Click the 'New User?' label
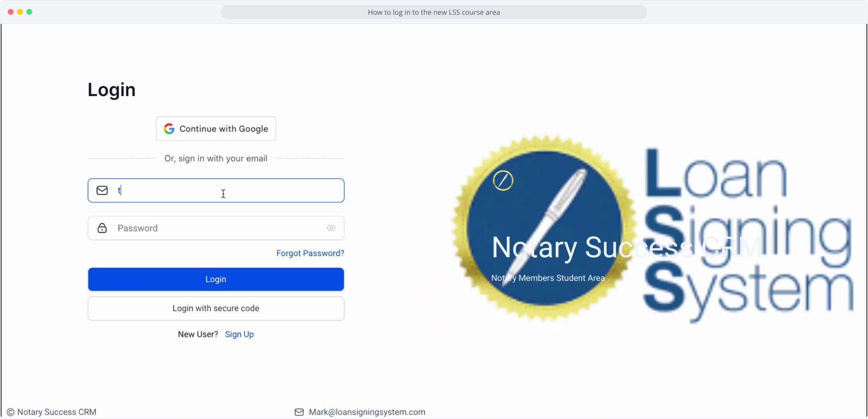Viewport: 868px width, 419px height. tap(198, 334)
